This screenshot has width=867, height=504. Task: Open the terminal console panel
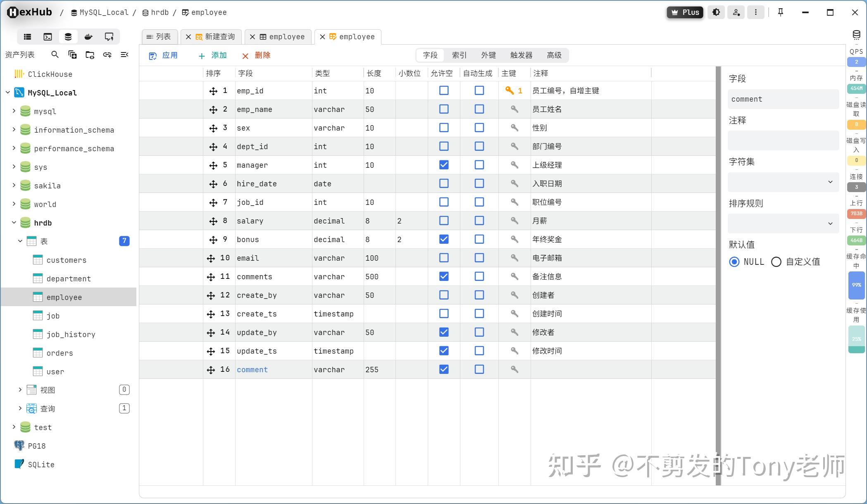pos(48,36)
